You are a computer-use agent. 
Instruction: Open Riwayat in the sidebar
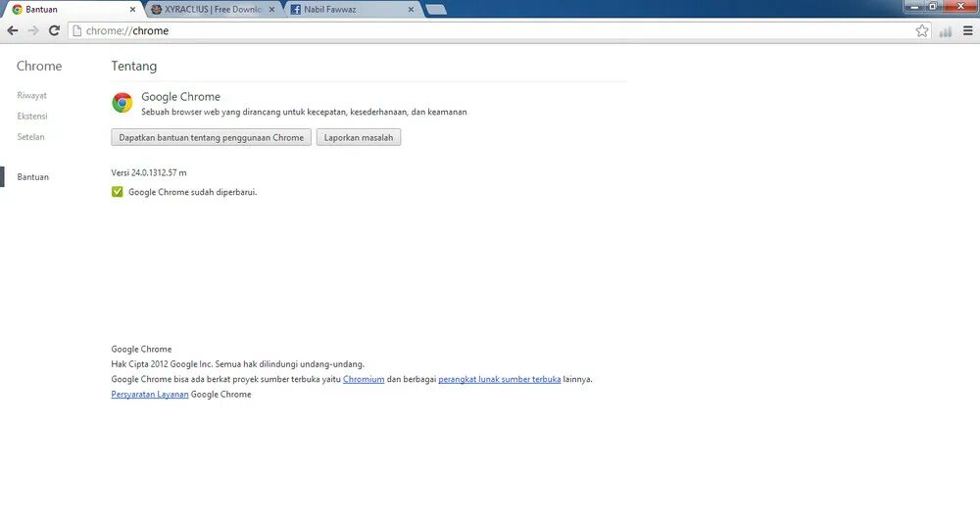32,96
